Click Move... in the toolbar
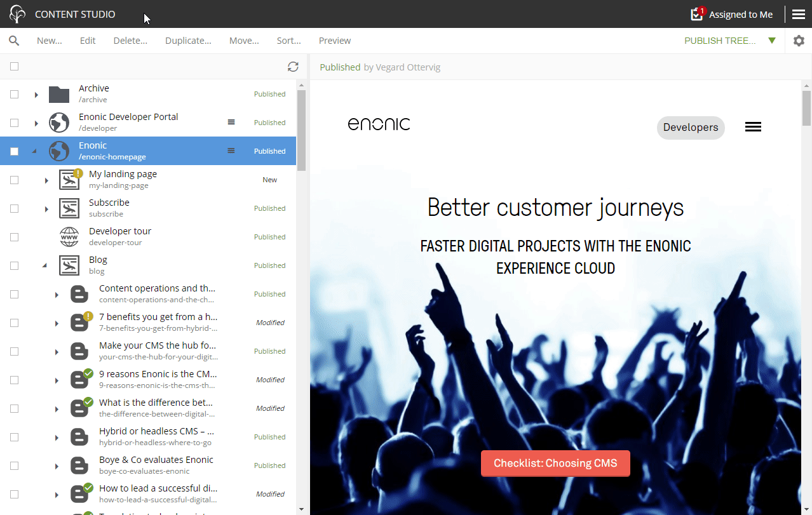812x515 pixels. pos(244,41)
